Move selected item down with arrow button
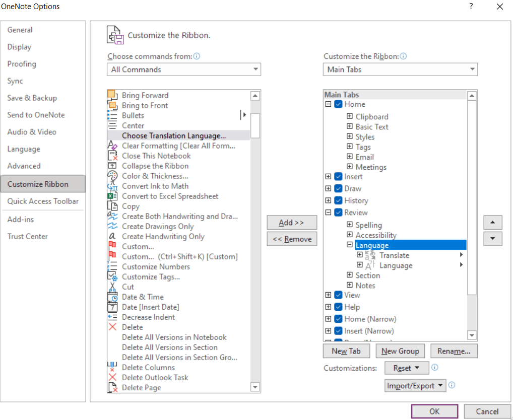The image size is (513, 420). 493,239
